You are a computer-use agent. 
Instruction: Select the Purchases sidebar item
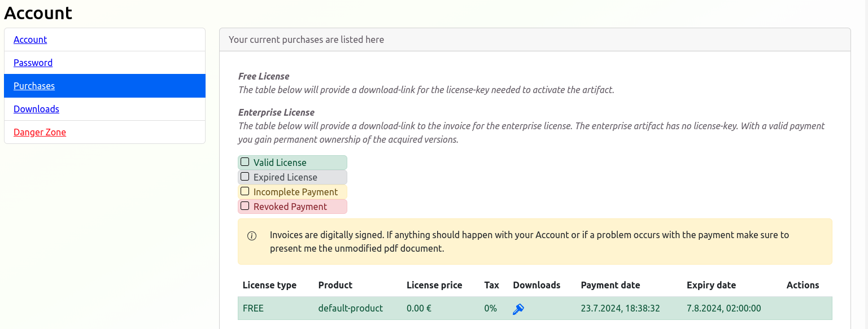click(34, 86)
